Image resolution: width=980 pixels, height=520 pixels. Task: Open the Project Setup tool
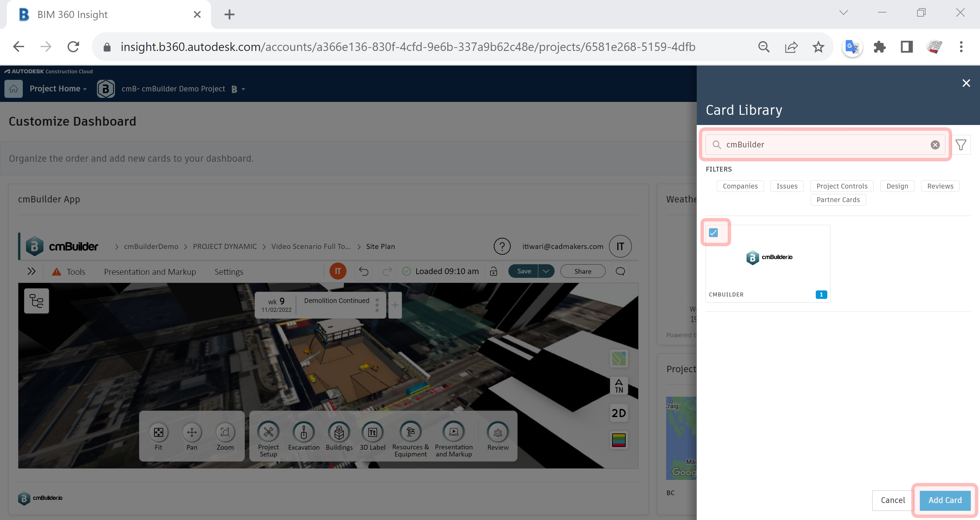268,432
